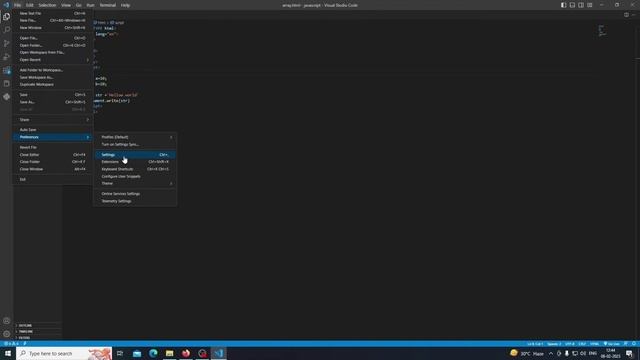Select Turn on Settings Sync...

click(136, 144)
